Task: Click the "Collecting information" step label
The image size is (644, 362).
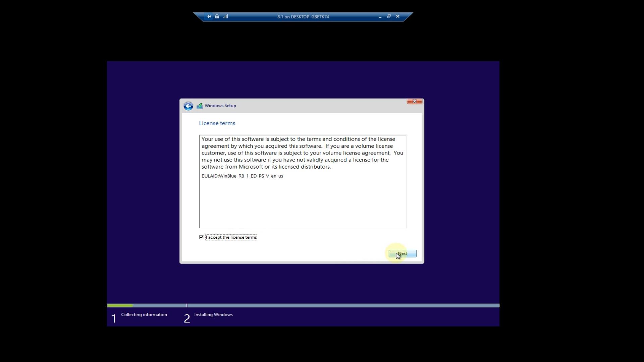Action: tap(144, 314)
